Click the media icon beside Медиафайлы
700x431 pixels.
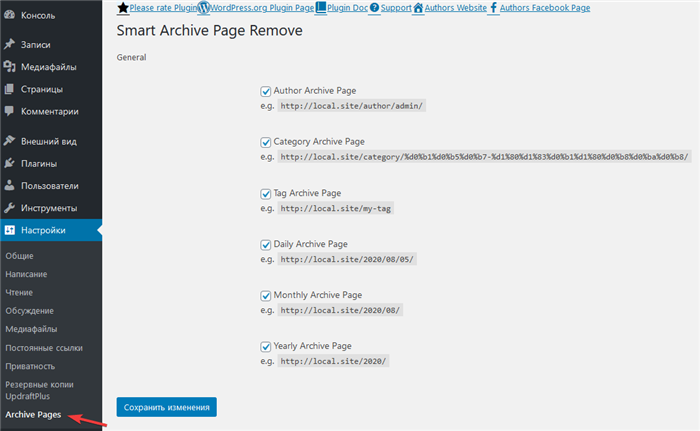9,67
